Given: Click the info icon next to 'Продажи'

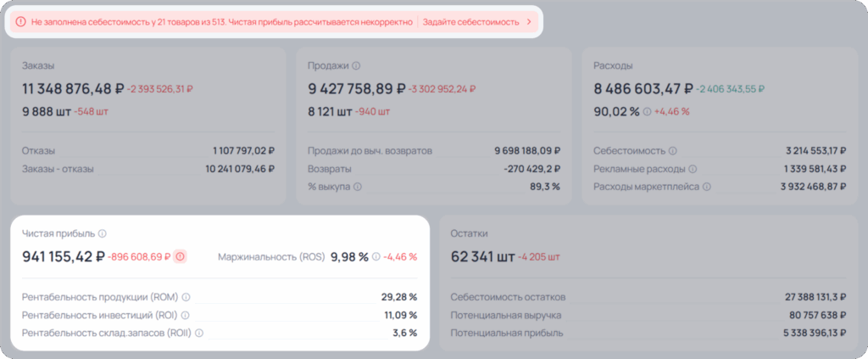Looking at the screenshot, I should pyautogui.click(x=356, y=65).
